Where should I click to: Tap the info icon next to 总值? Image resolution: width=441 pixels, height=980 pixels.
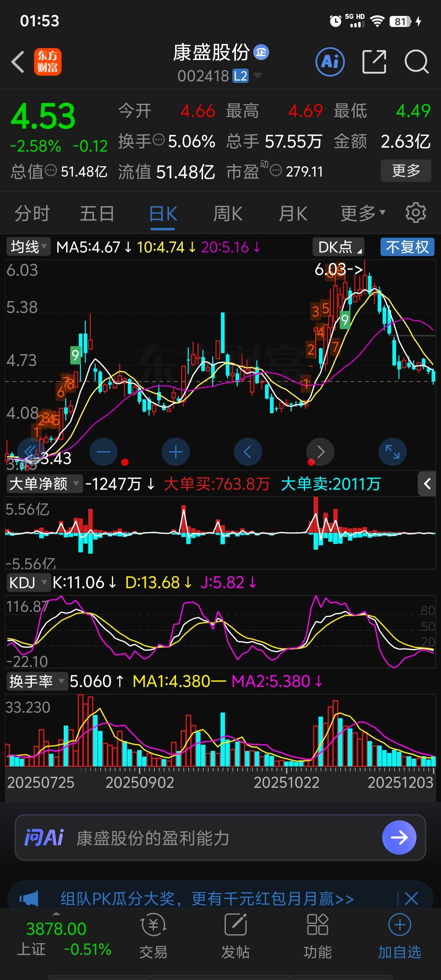51,170
